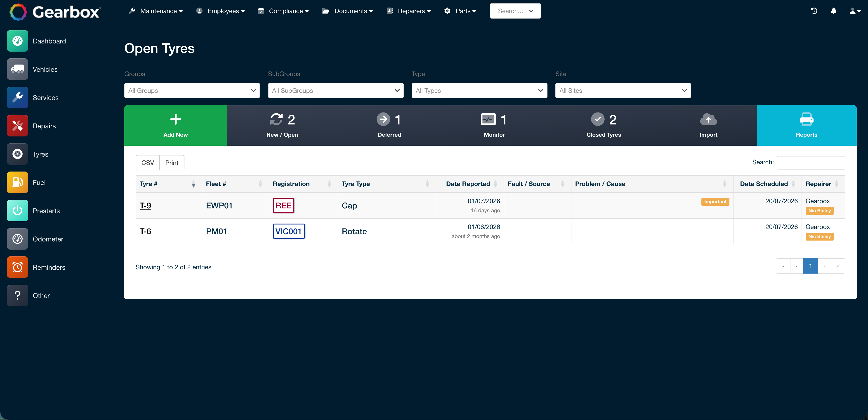
Task: Open the Prestarts power icon
Action: point(18,210)
